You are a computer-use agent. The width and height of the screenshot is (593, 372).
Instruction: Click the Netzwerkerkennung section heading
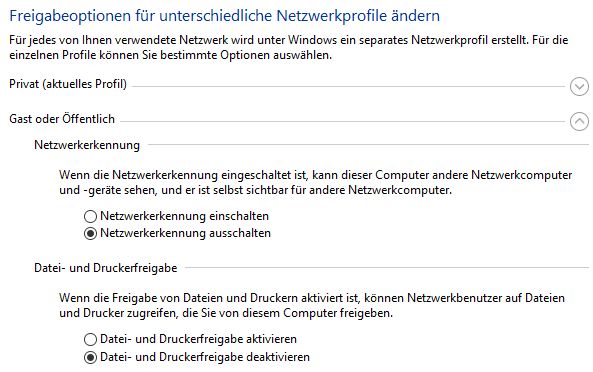click(87, 145)
